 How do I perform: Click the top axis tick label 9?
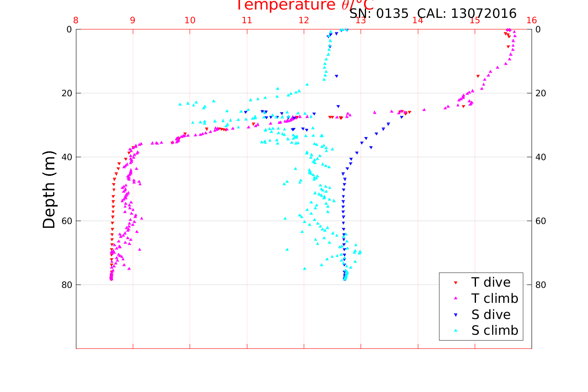point(133,21)
